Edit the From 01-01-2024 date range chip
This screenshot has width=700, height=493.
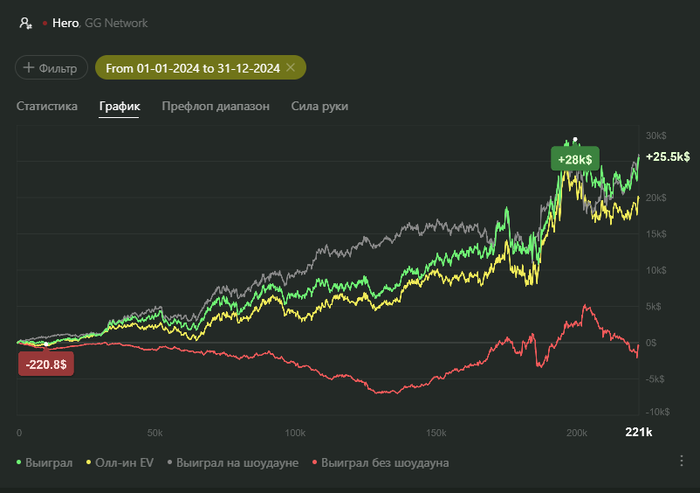pos(194,67)
